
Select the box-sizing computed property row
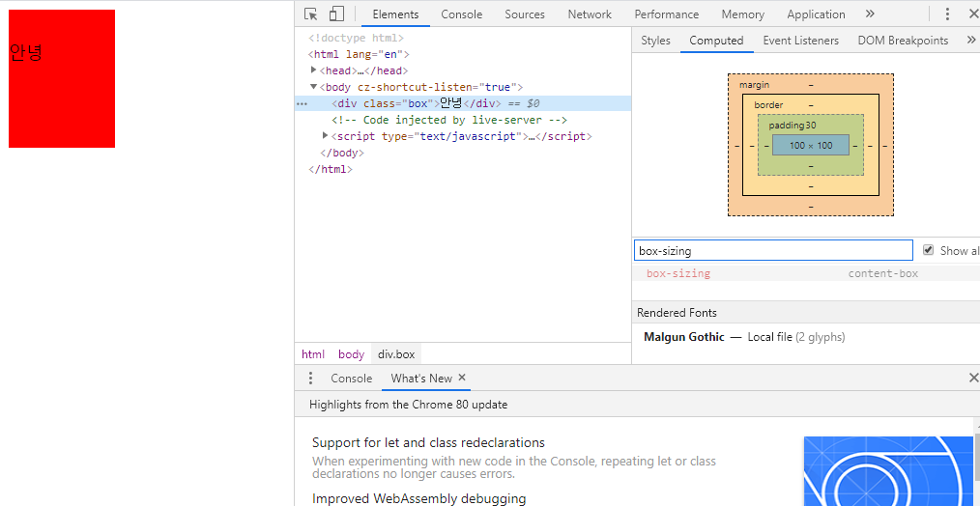(806, 273)
